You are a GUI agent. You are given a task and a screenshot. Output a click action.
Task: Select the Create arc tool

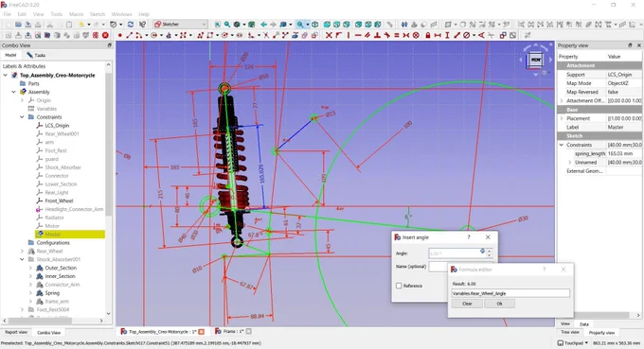(139, 35)
